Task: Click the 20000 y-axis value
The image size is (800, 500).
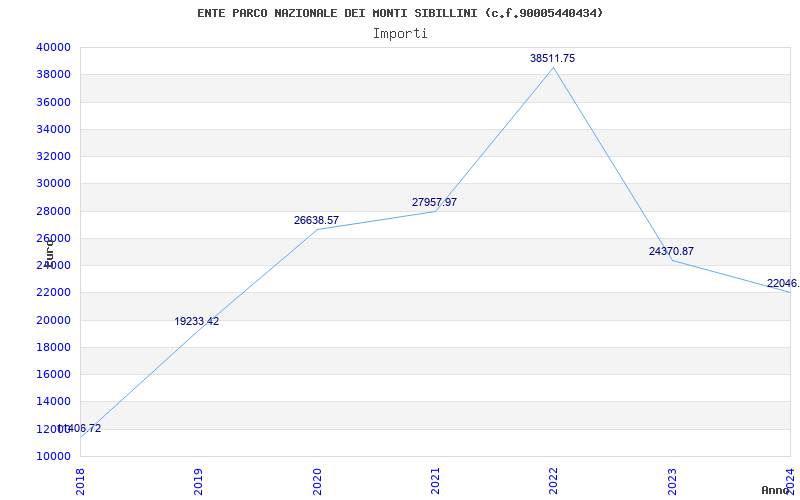Action: 53,320
